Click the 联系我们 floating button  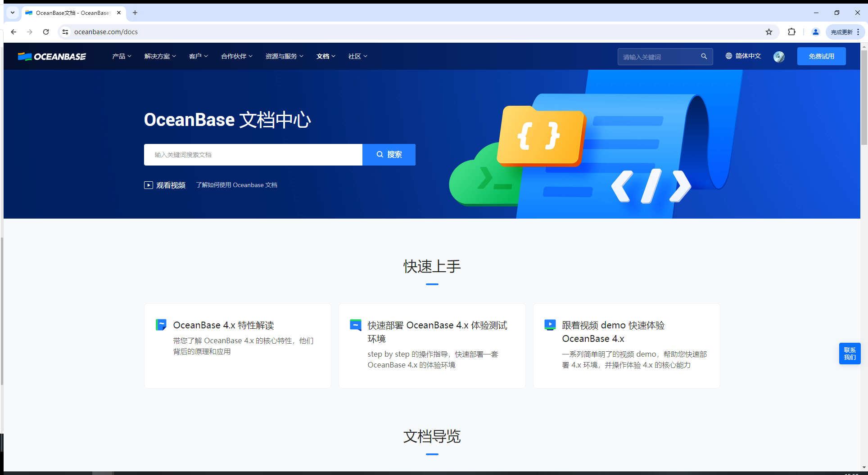[x=850, y=354]
